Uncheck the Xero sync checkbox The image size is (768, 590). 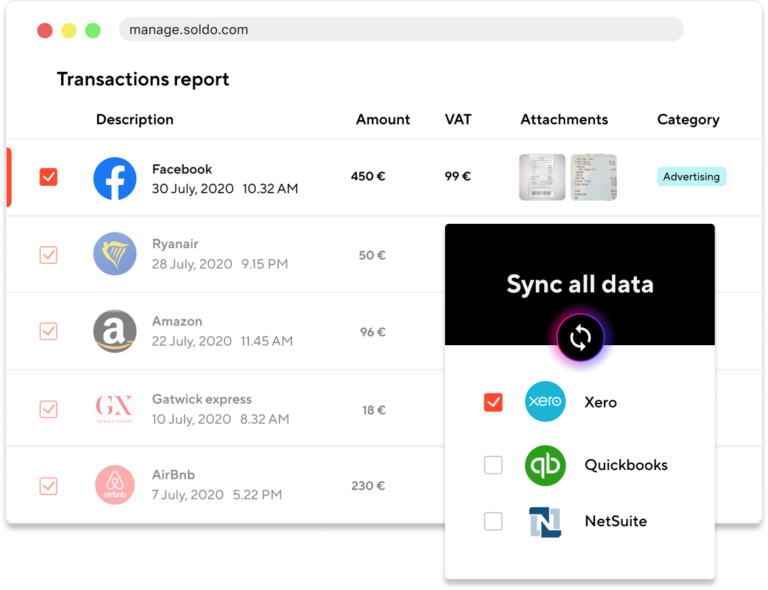coord(493,402)
